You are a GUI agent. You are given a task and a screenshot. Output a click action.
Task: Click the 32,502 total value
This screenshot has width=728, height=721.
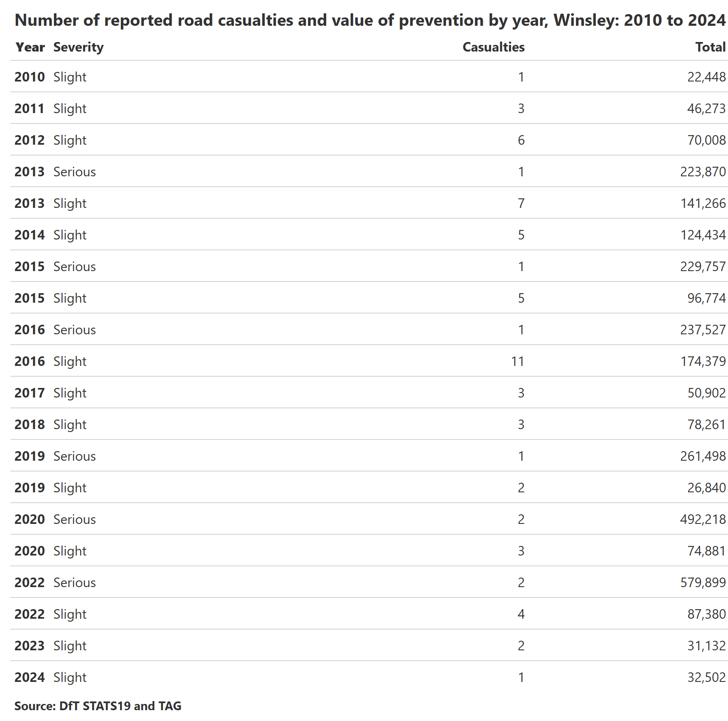706,677
